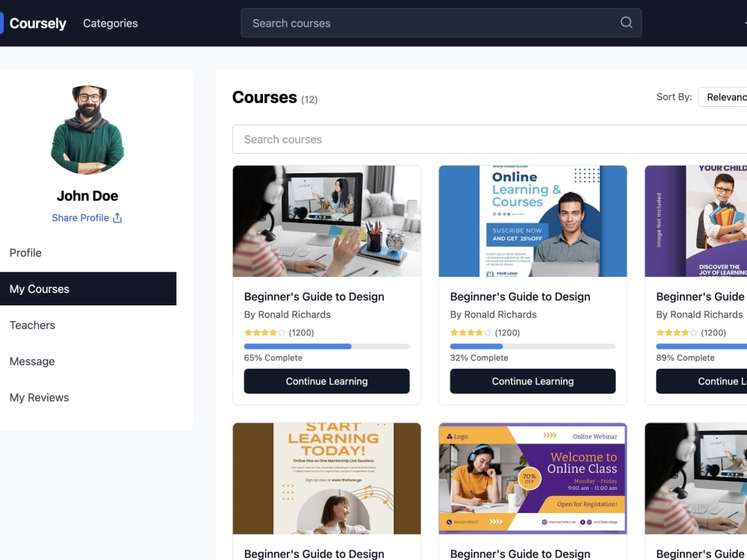Continue Learning the 89% complete course
The width and height of the screenshot is (747, 560).
[x=701, y=381]
